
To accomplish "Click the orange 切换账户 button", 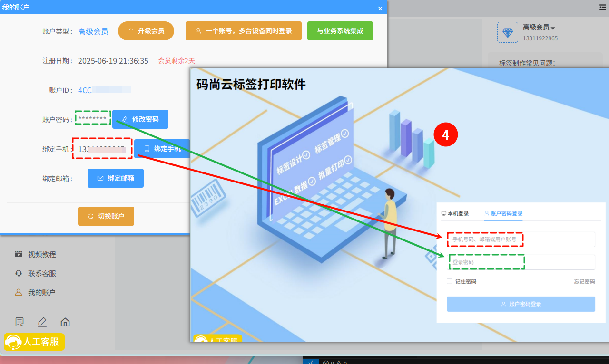I will 106,216.
